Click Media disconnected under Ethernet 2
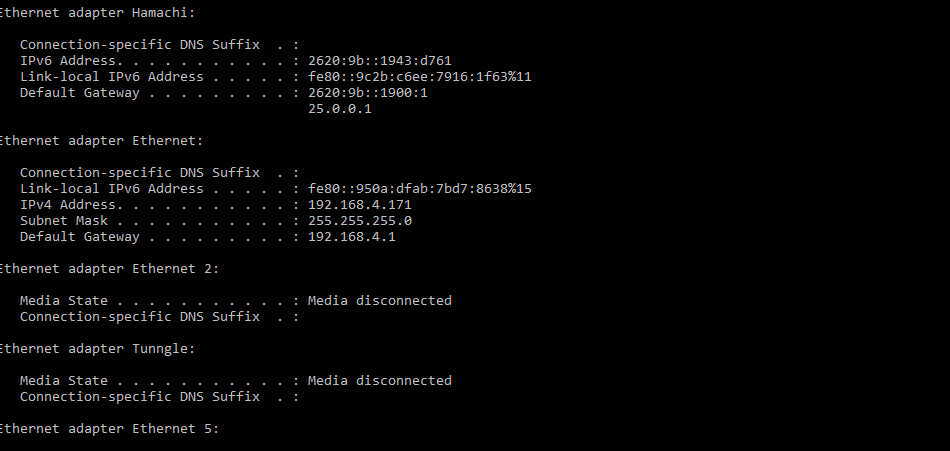 tap(379, 300)
